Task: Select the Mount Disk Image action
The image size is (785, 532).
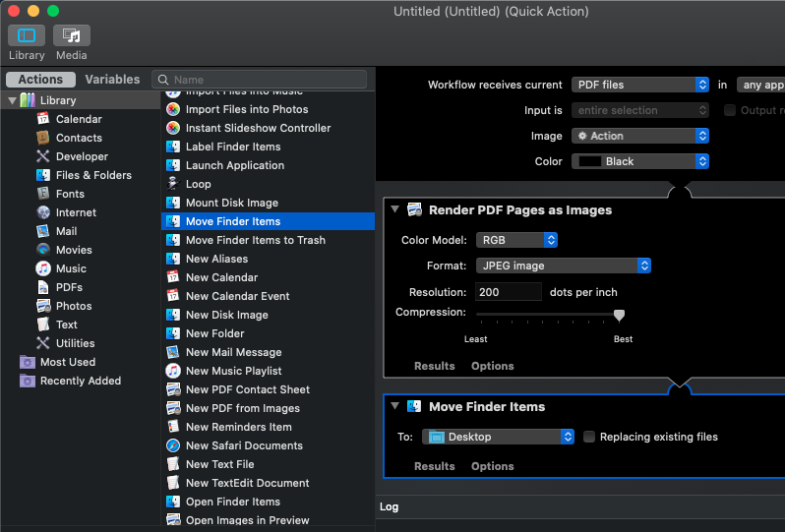Action: (268, 203)
